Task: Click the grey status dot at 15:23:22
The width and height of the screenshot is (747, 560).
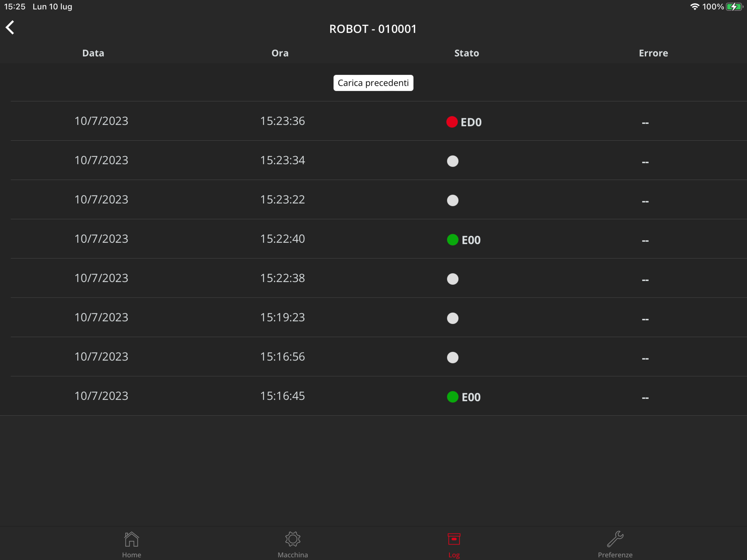Action: tap(453, 200)
